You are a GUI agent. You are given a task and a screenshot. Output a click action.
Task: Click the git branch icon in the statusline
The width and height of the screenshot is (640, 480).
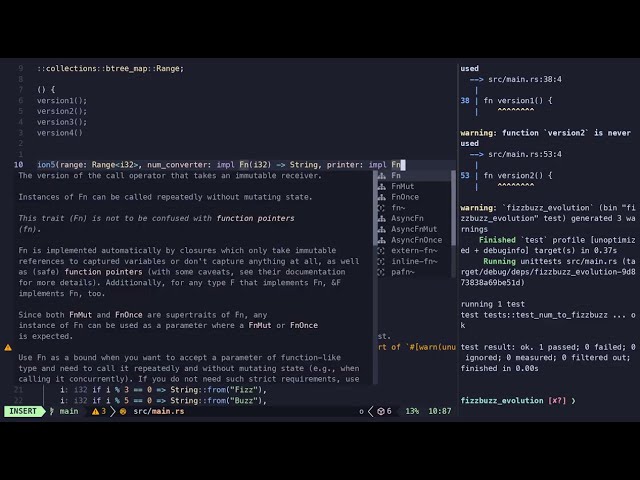52,411
